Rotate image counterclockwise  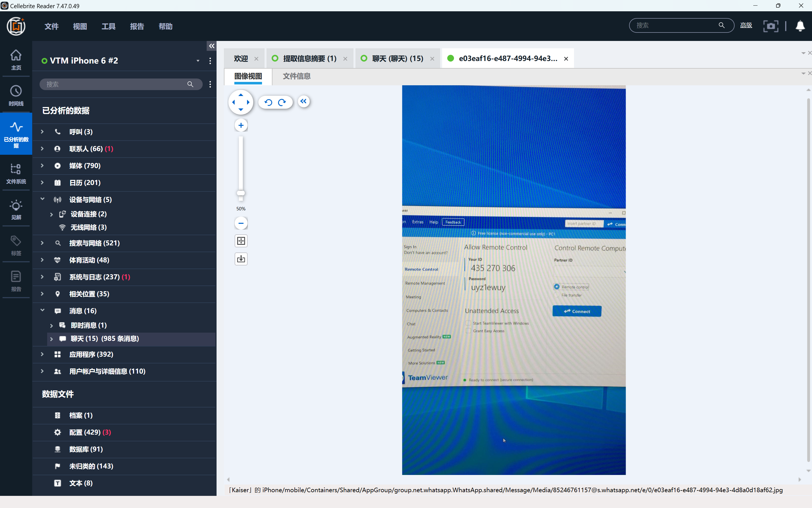click(268, 102)
